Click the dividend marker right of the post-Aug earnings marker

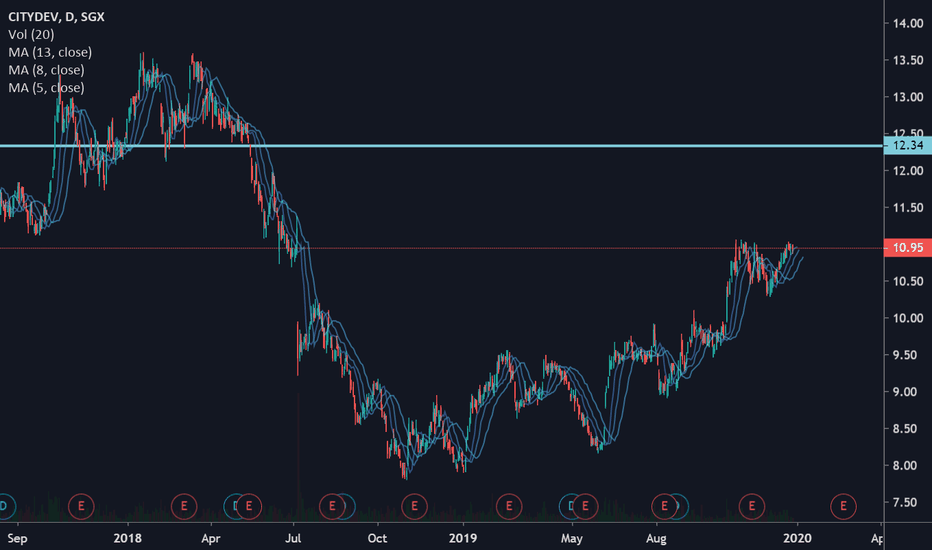682,507
